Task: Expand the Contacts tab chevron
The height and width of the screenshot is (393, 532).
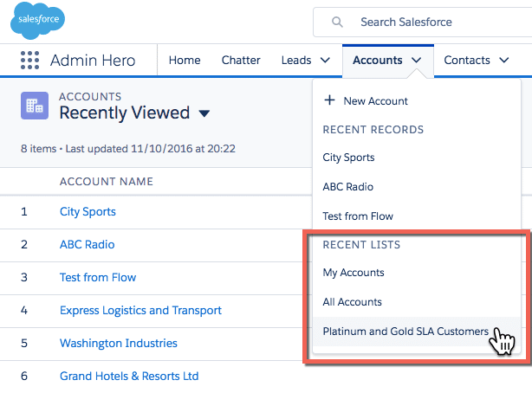Action: [504, 61]
